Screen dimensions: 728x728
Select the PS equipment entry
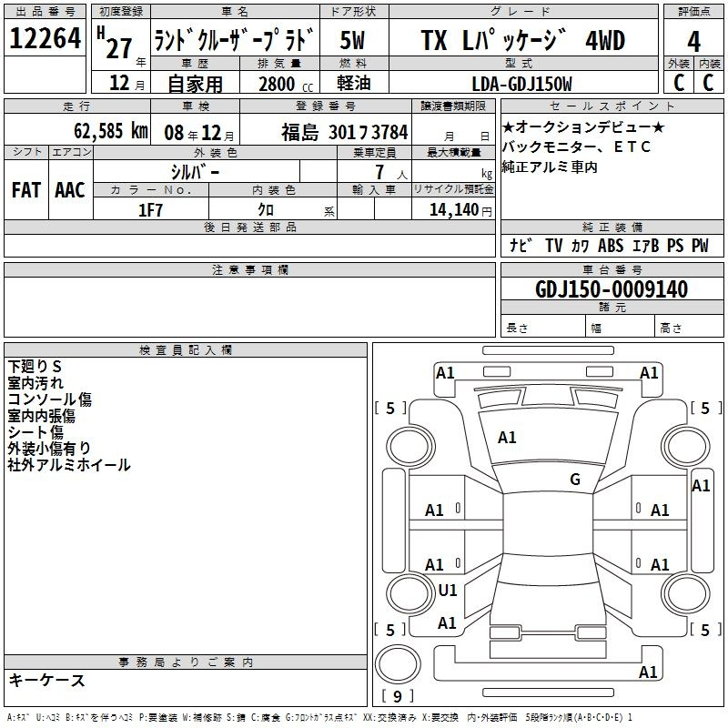coord(675,246)
